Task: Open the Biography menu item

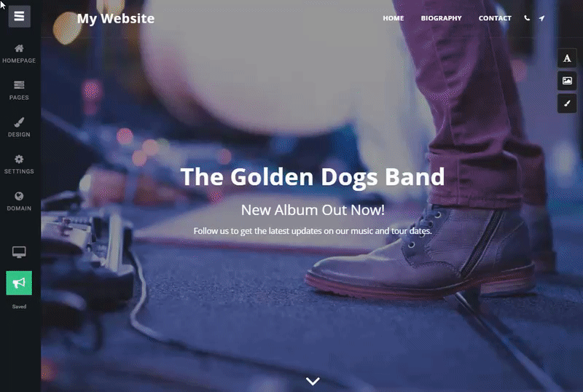Action: pos(442,18)
